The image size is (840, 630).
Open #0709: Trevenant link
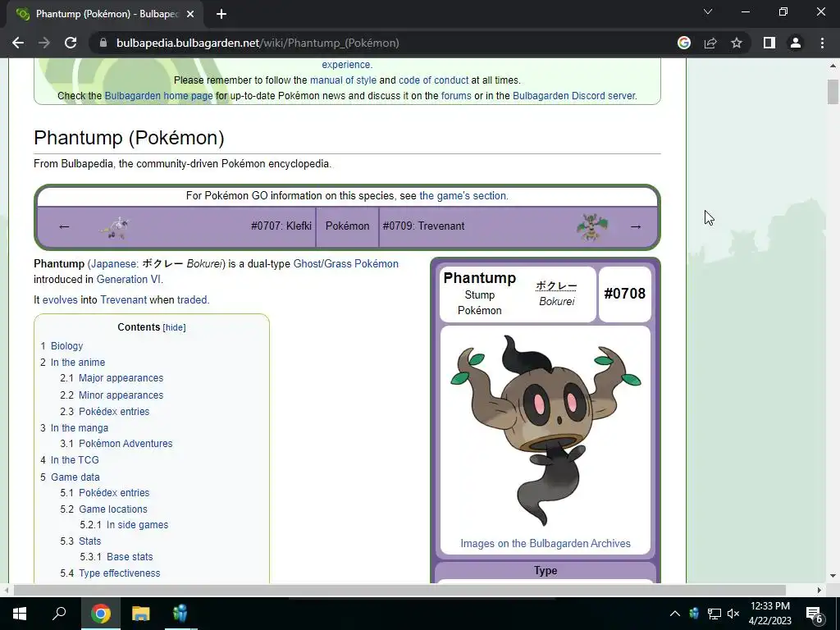423,226
